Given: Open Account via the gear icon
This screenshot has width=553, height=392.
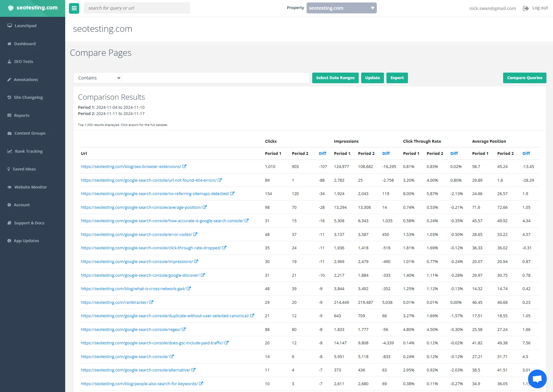Looking at the screenshot, I should coord(9,205).
